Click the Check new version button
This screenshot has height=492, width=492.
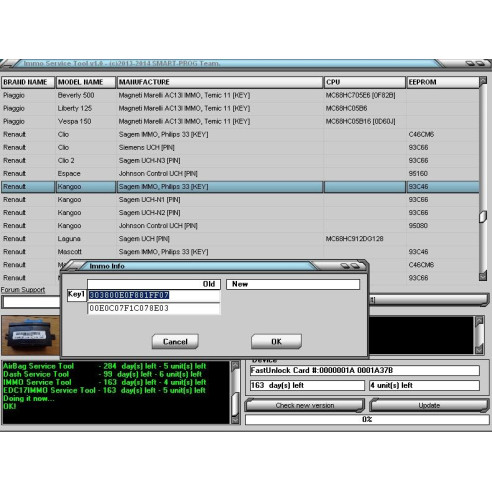pos(305,406)
